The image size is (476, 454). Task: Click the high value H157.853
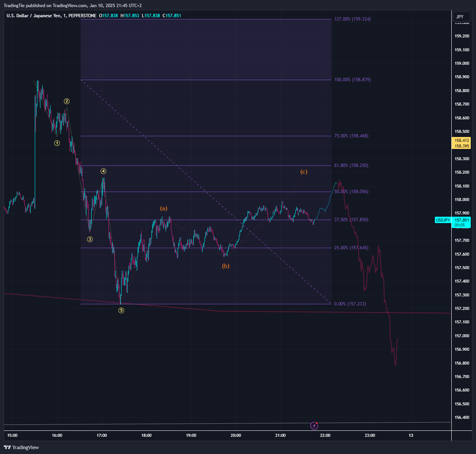[130, 16]
